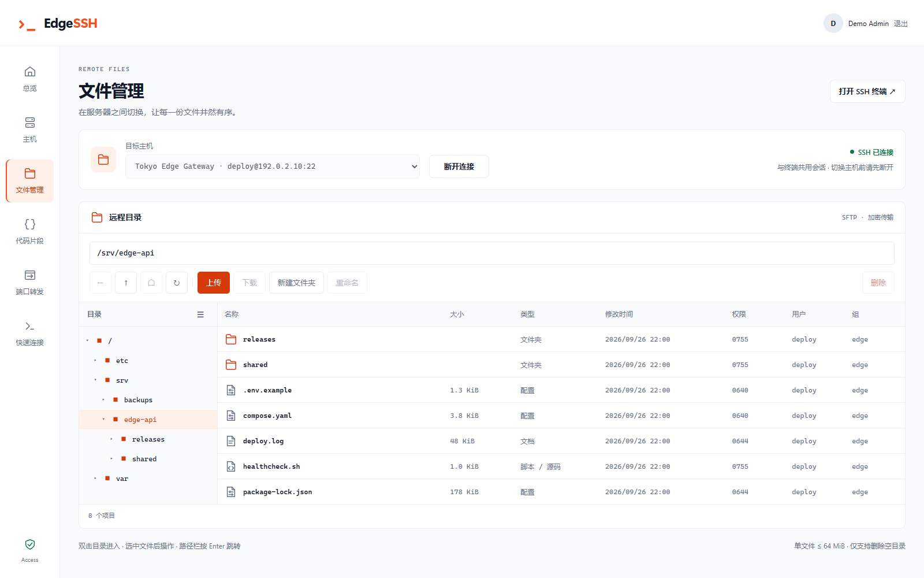Click the EdgeSSH logo
Screen dimensions: 924x578
coord(58,24)
